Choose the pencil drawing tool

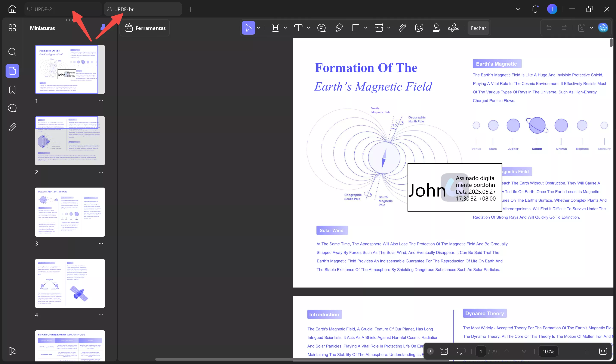(339, 28)
